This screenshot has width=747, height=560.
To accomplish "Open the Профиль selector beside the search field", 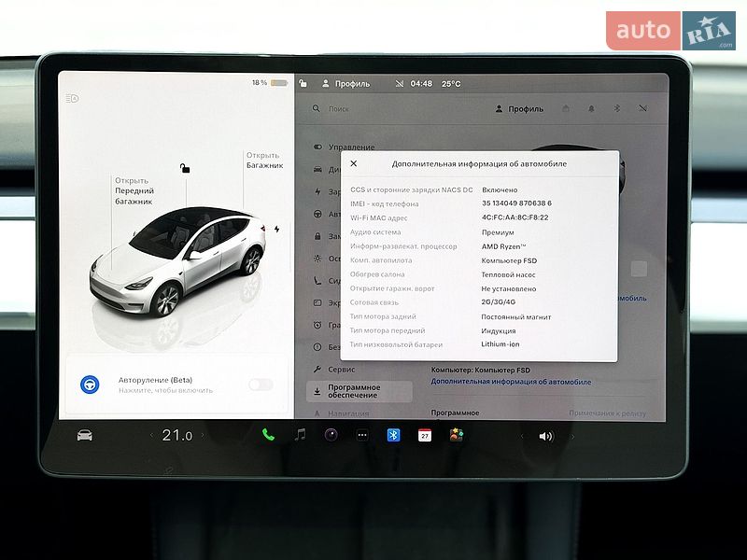I will tap(519, 108).
